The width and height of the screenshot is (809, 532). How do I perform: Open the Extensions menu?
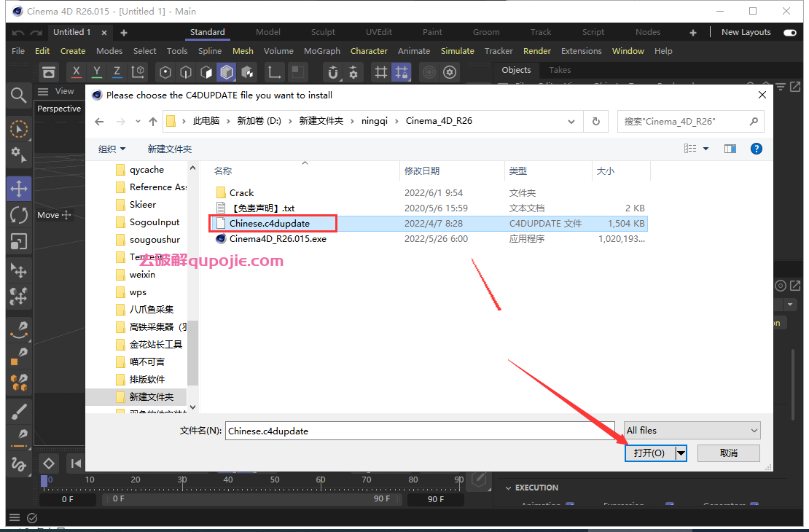[x=581, y=51]
